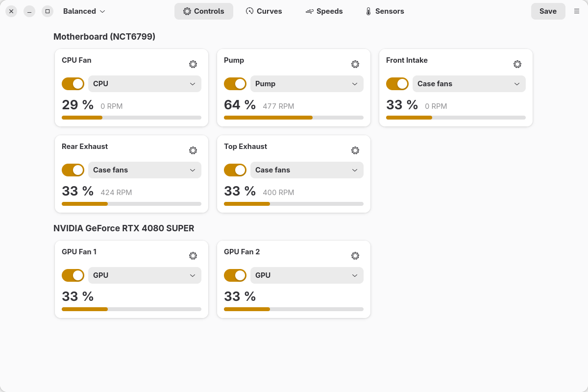This screenshot has height=392, width=588.
Task: Open settings gear on GPU Fan 1 card
Action: (x=193, y=256)
